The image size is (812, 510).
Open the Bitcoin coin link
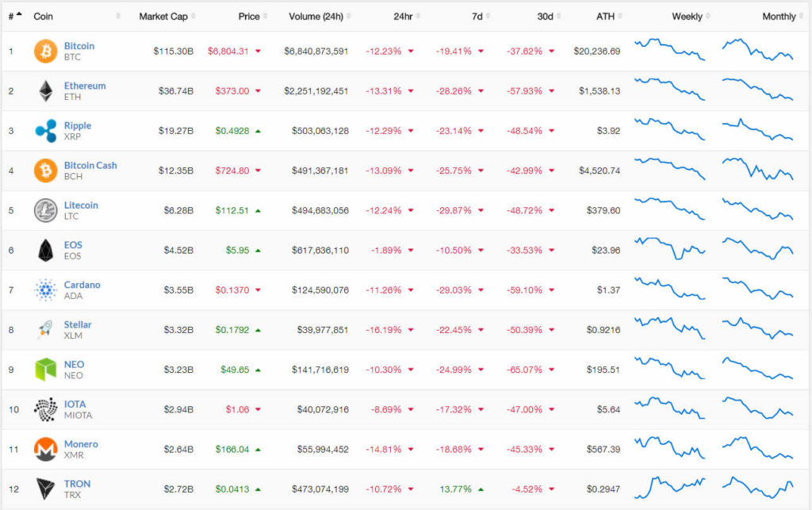point(79,46)
